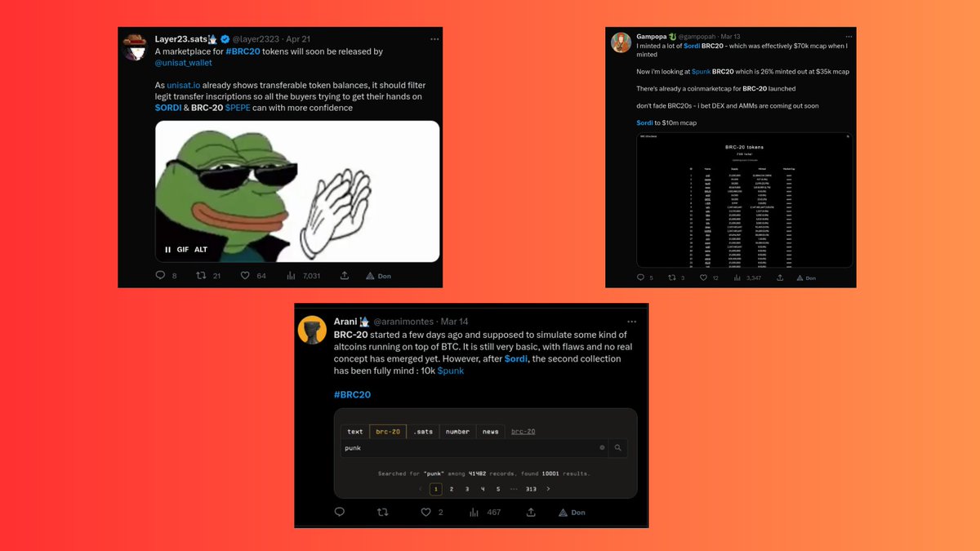Reply to the Layer23.sats tweet
This screenshot has height=551, width=980.
pos(159,276)
